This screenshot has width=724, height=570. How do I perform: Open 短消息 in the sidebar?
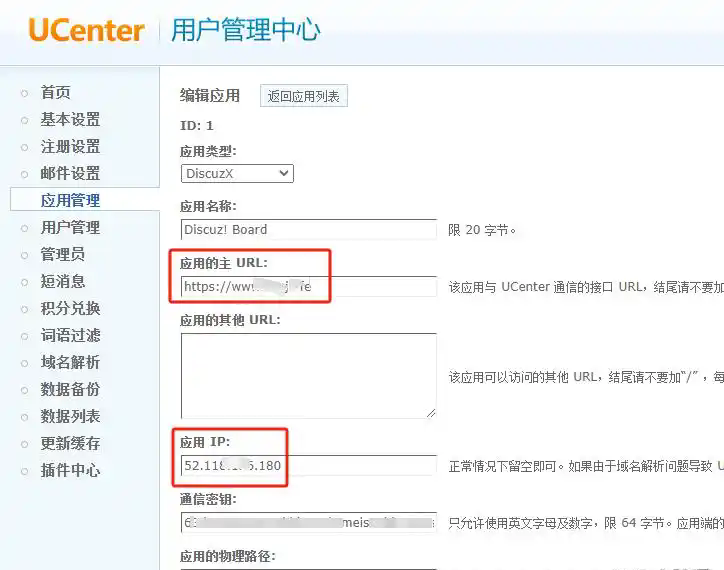[62, 282]
